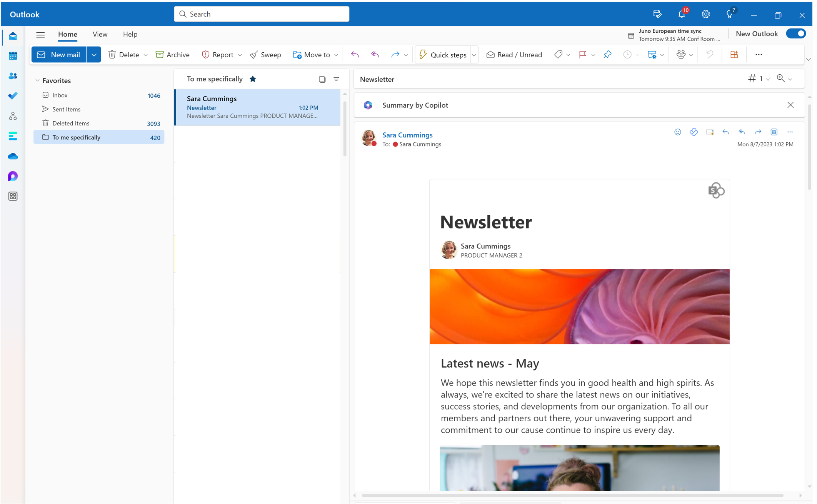Viewport: 817px width, 504px height.
Task: Collapse the Favorites section
Action: (x=37, y=80)
